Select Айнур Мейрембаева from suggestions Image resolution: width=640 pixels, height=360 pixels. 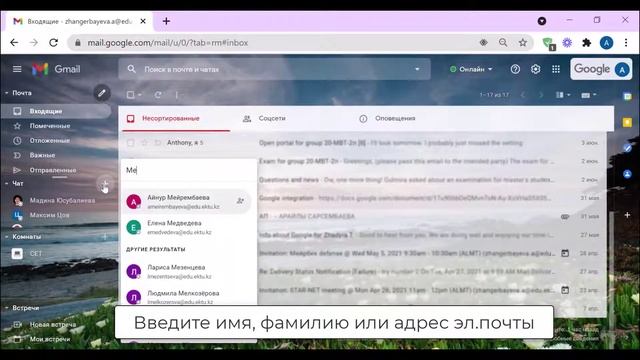[187, 202]
